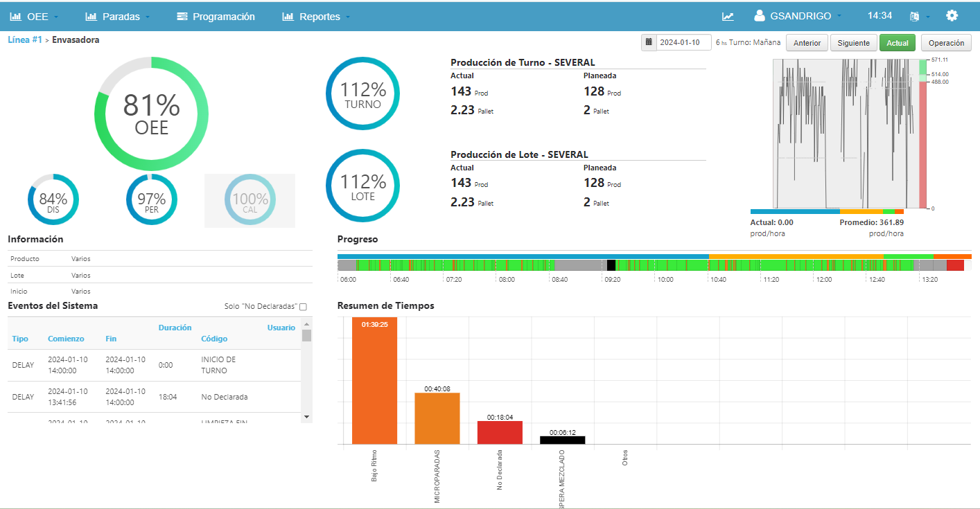This screenshot has height=509, width=980.
Task: Select the 84% DIS availability gauge
Action: [53, 200]
